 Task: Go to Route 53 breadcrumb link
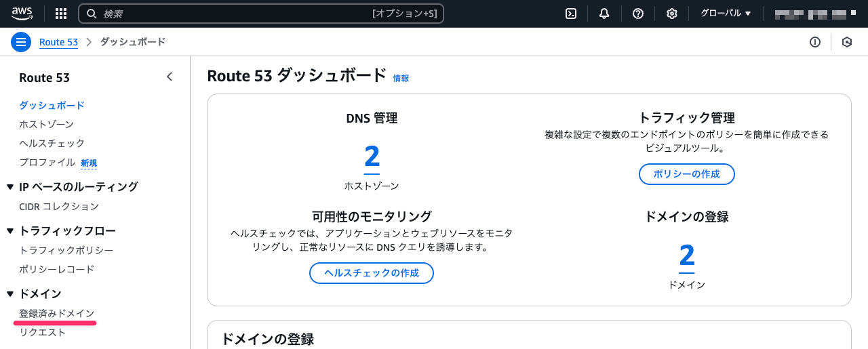[58, 42]
